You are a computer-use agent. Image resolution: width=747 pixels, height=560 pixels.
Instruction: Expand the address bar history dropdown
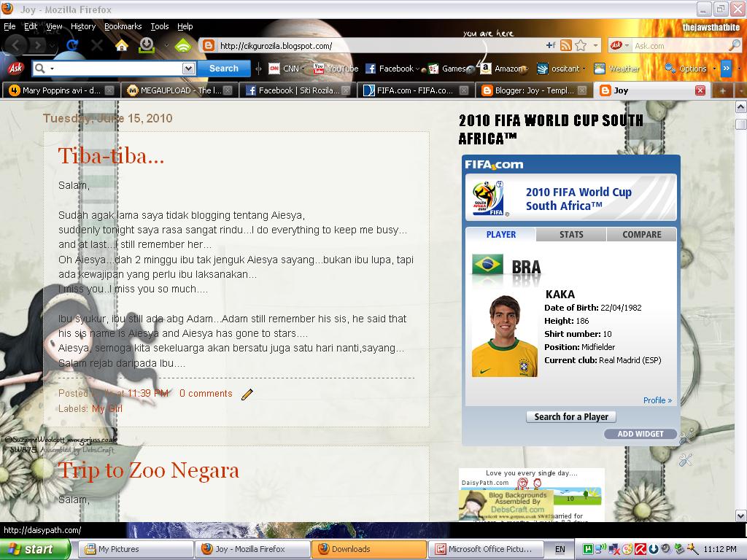(596, 46)
